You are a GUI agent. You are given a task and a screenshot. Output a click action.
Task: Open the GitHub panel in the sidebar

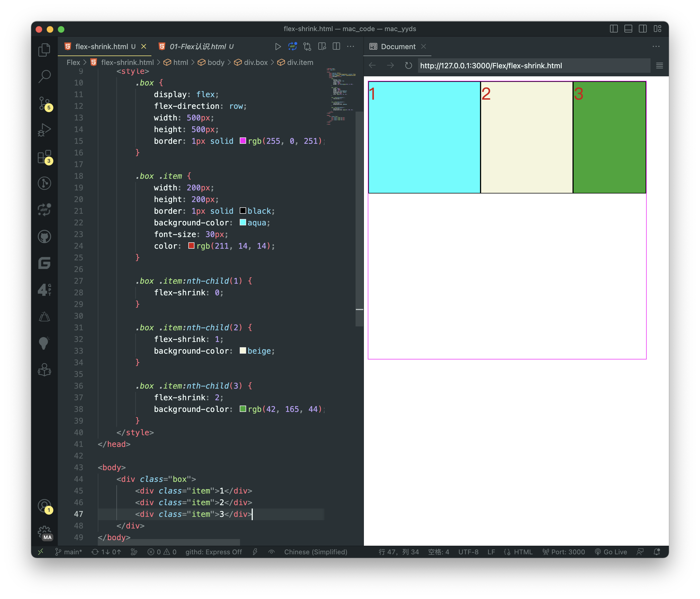pos(44,236)
